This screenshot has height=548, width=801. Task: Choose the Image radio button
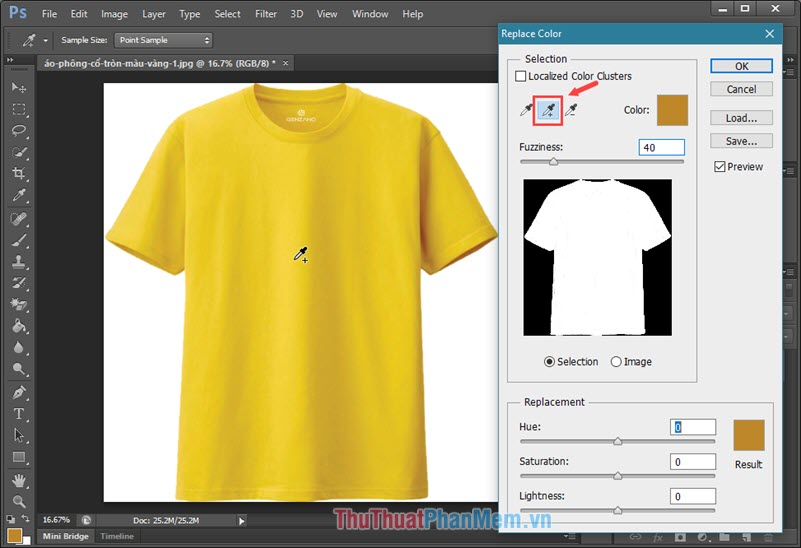(x=616, y=362)
